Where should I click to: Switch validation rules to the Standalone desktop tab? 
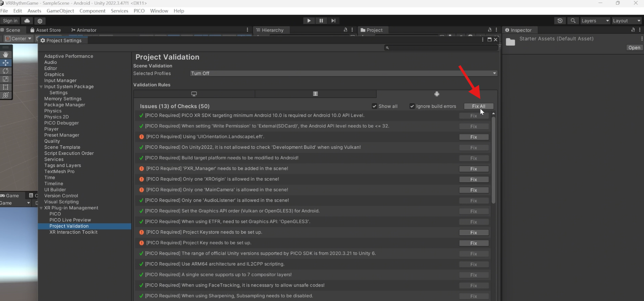tap(194, 94)
